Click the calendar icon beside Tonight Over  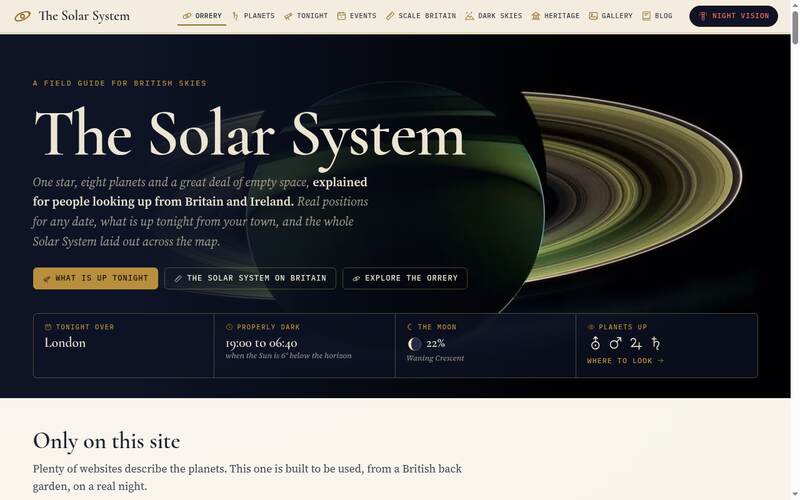(x=48, y=327)
